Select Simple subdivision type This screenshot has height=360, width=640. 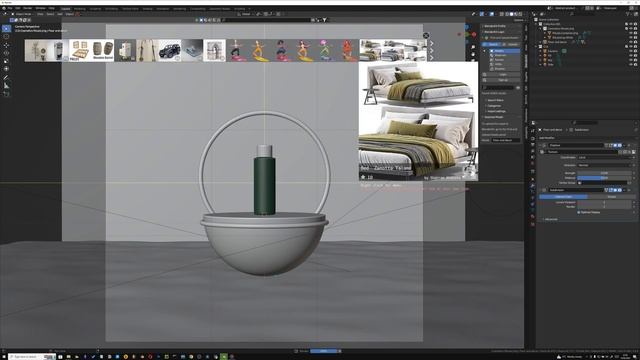point(611,197)
